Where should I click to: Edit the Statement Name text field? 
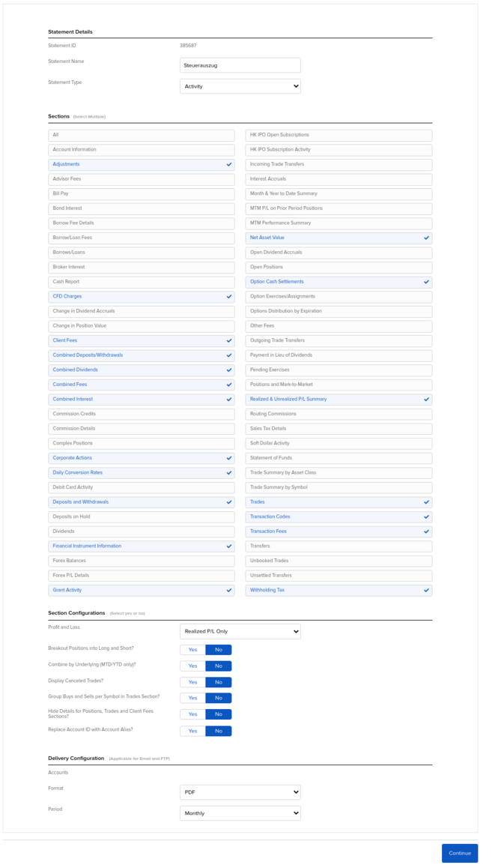tap(240, 65)
